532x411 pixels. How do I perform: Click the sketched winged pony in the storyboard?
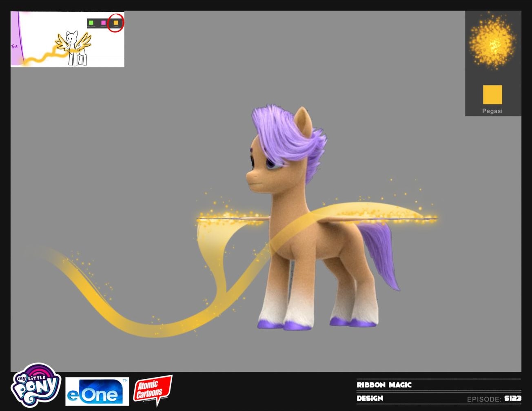pyautogui.click(x=74, y=47)
